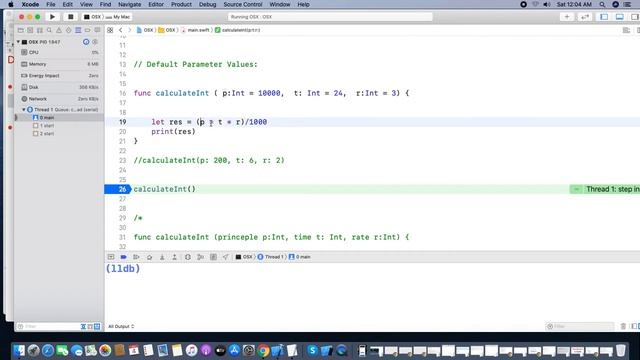Open the debug view hierarchy
The width and height of the screenshot is (640, 360).
pyautogui.click(x=188, y=257)
